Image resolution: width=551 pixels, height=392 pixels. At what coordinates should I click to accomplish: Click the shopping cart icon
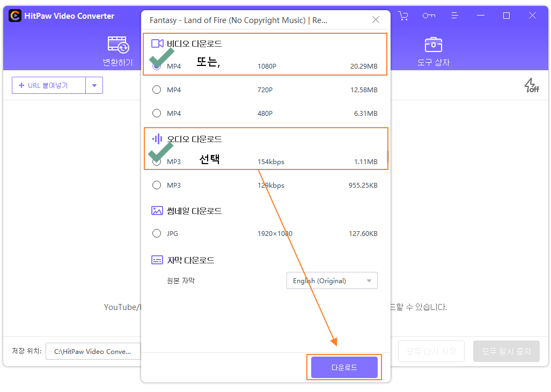click(403, 16)
